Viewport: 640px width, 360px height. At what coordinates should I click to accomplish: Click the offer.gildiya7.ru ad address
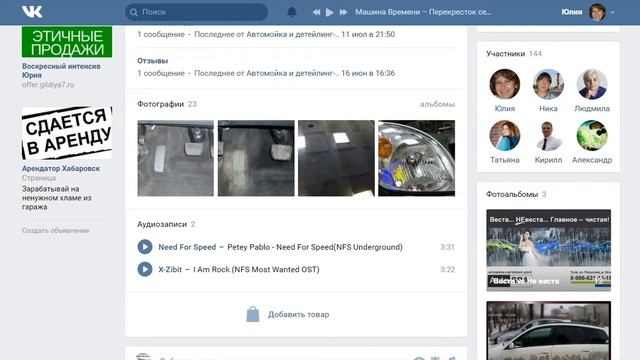[x=48, y=84]
